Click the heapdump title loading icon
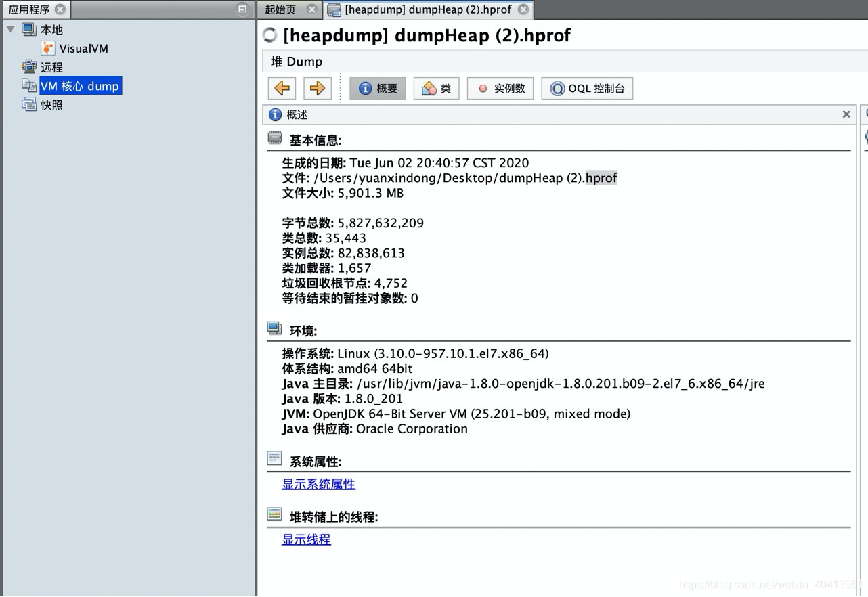Image resolution: width=868 pixels, height=597 pixels. pos(270,35)
